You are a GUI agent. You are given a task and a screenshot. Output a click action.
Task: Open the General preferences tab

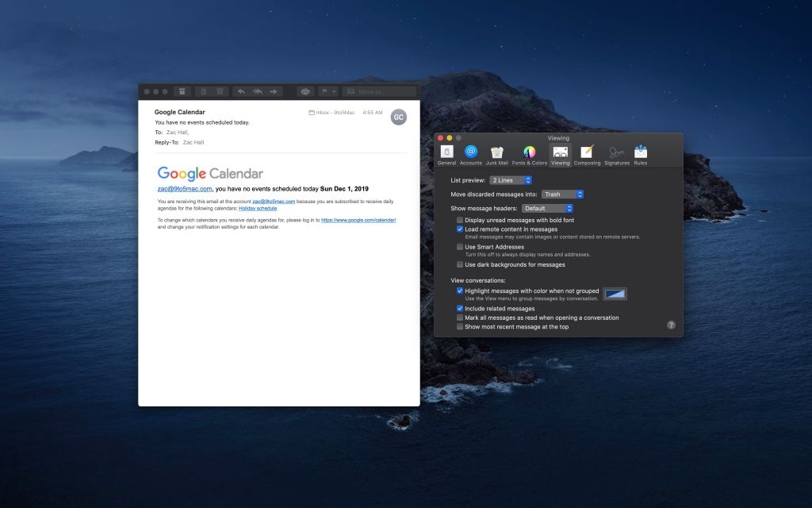click(x=446, y=155)
